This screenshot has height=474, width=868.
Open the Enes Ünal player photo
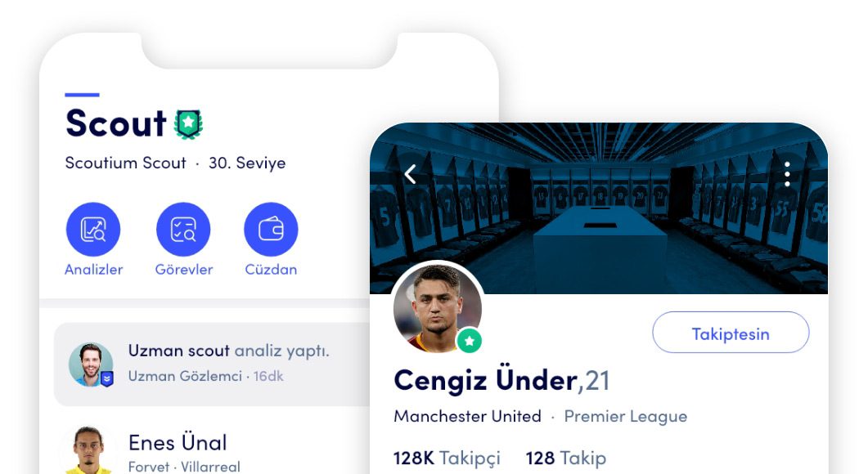[x=89, y=450]
